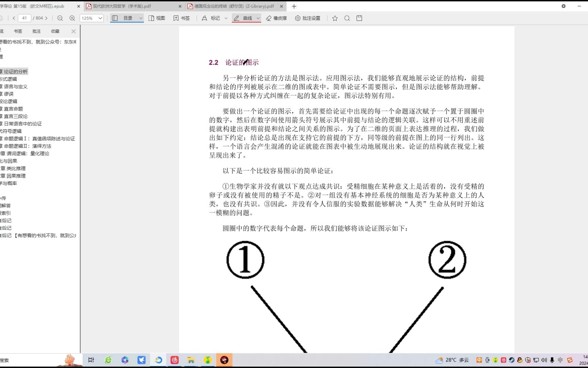Close the sidebar panel with X
The height and width of the screenshot is (368, 588).
point(73,31)
